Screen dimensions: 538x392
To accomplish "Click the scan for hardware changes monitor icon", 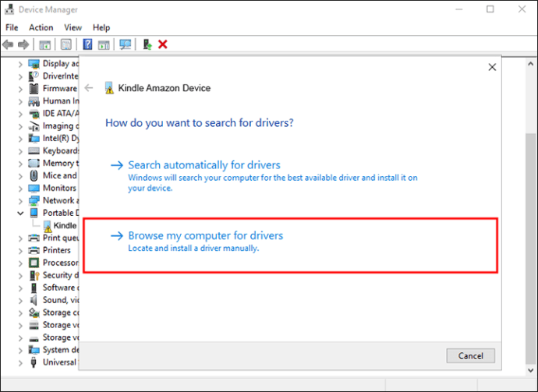I will point(125,44).
